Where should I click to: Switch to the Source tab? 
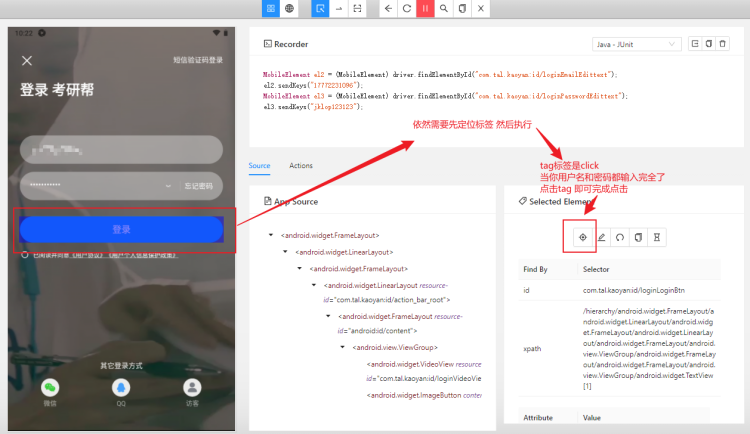coord(259,166)
